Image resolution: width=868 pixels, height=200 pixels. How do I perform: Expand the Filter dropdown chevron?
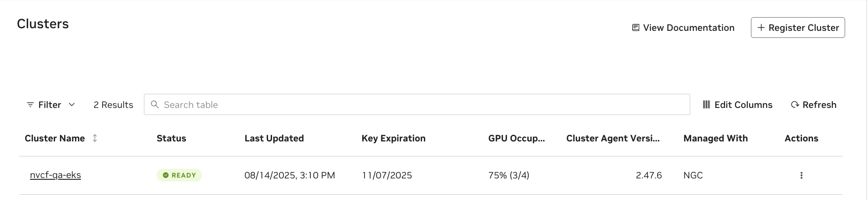tap(72, 105)
